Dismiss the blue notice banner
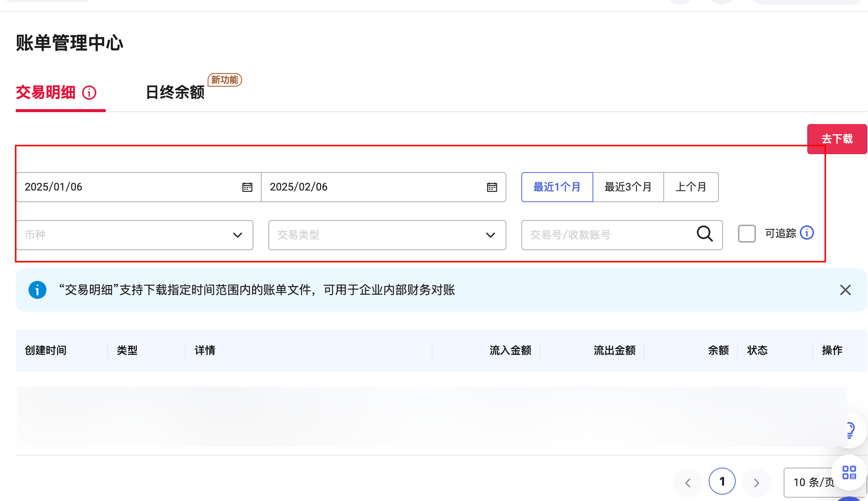 click(x=845, y=290)
